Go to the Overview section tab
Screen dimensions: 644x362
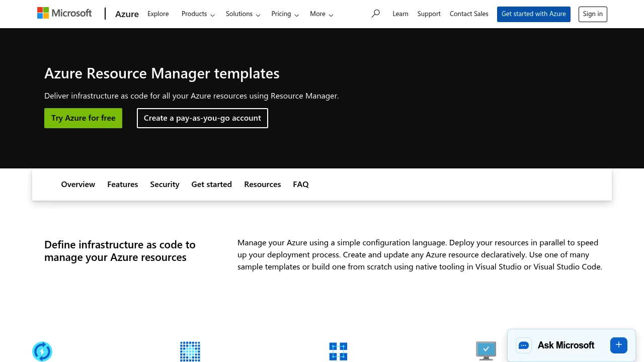(x=78, y=184)
